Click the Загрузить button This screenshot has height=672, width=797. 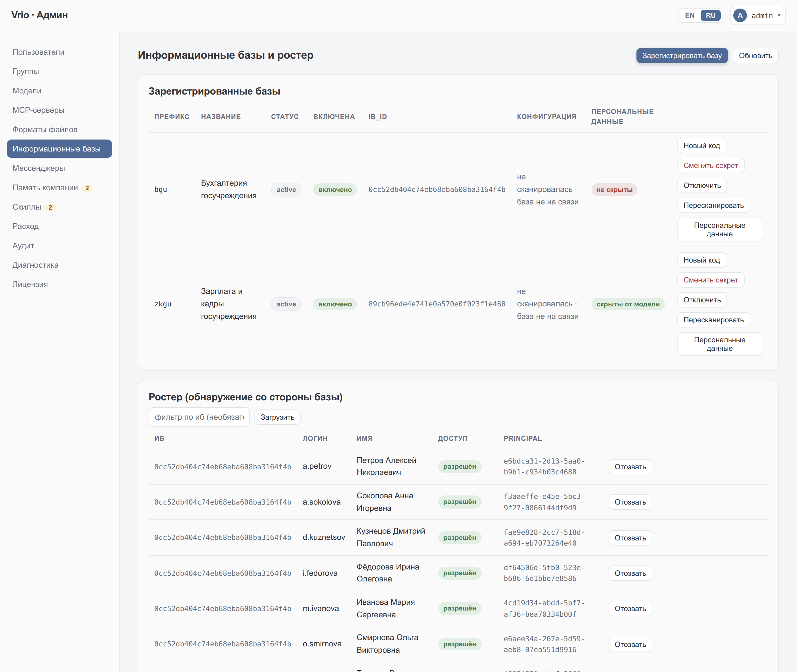coord(277,417)
